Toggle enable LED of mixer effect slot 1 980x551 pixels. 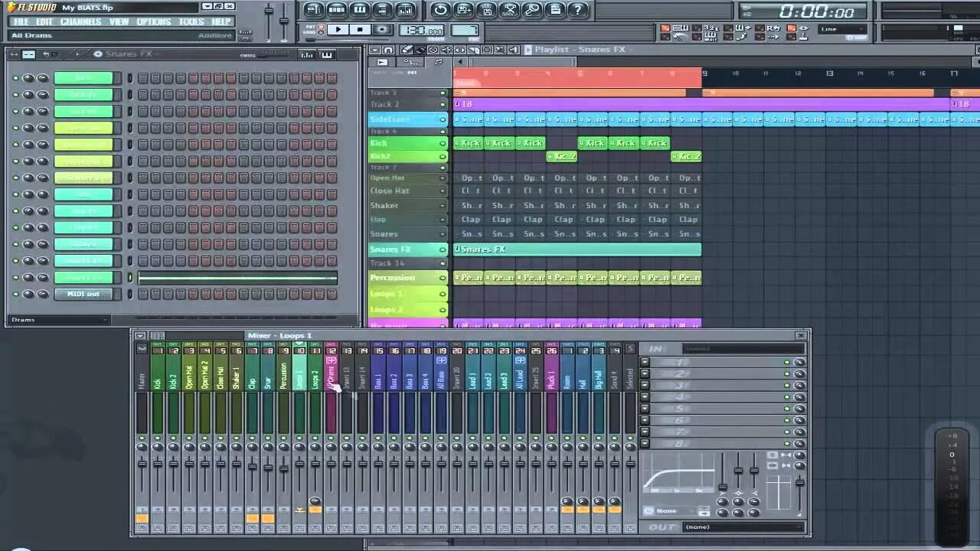787,363
